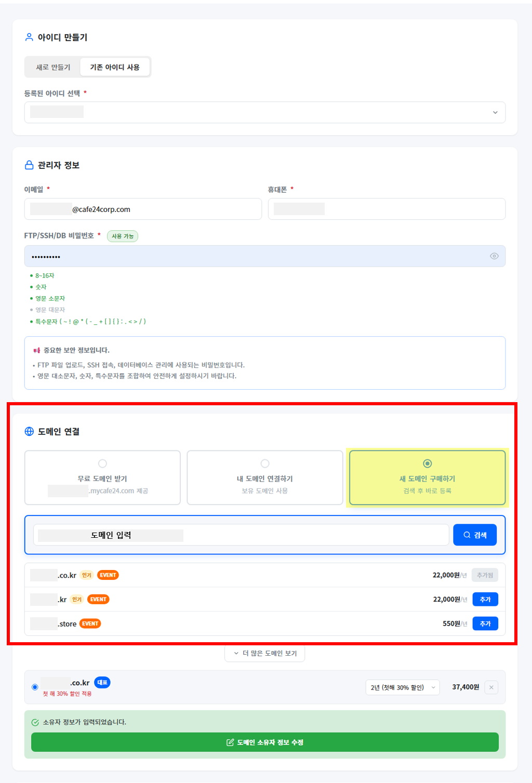This screenshot has width=532, height=783.
Task: Remove the selected .co.kr domain with X
Action: pos(491,687)
